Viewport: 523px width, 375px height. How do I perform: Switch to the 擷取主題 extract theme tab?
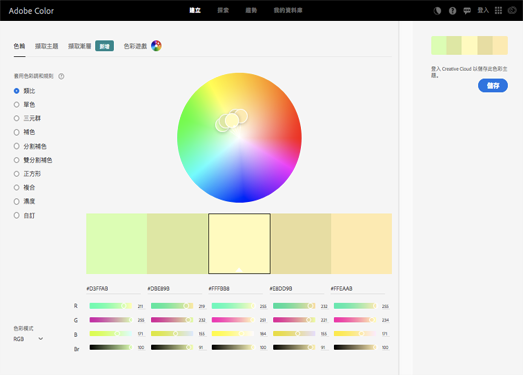coord(47,46)
